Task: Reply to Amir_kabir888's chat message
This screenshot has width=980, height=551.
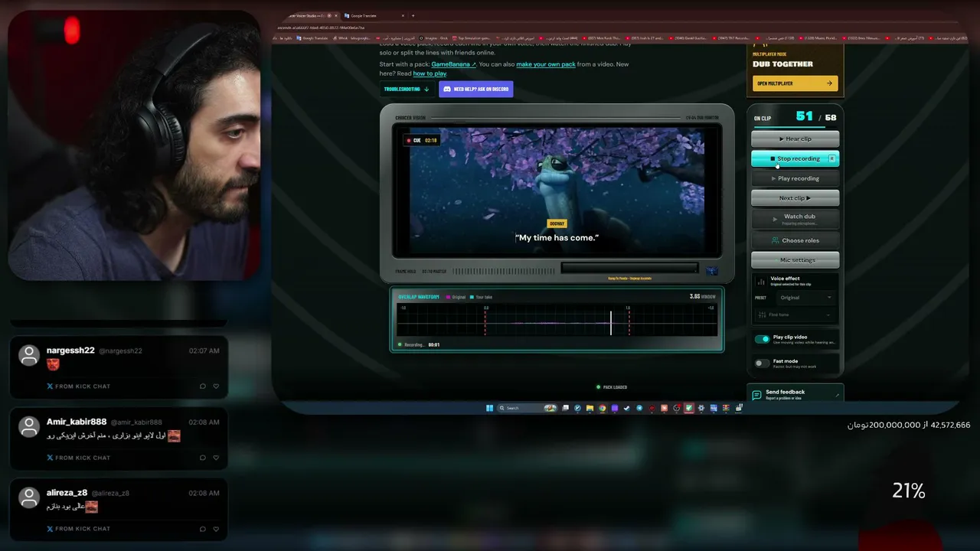Action: click(202, 458)
